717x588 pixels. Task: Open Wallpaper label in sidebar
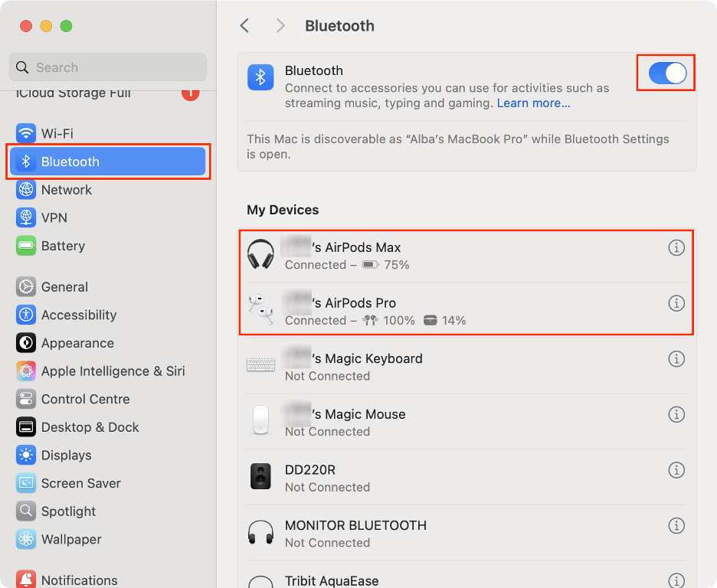click(x=71, y=539)
